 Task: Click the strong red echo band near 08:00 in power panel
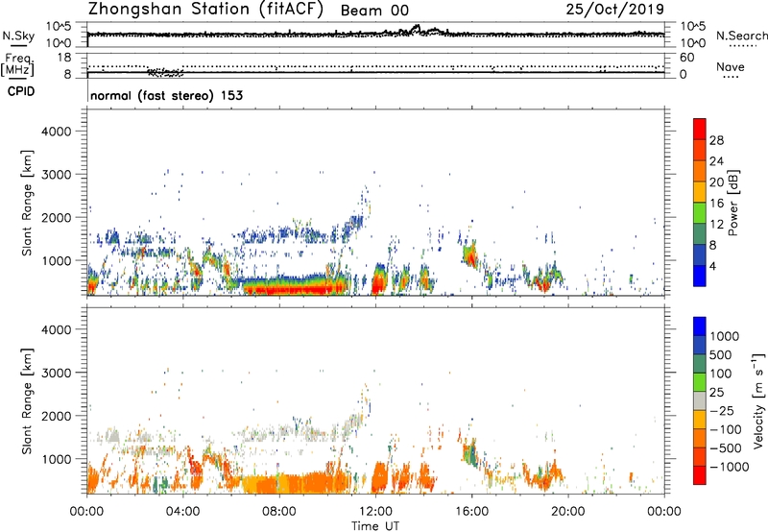[x=294, y=289]
